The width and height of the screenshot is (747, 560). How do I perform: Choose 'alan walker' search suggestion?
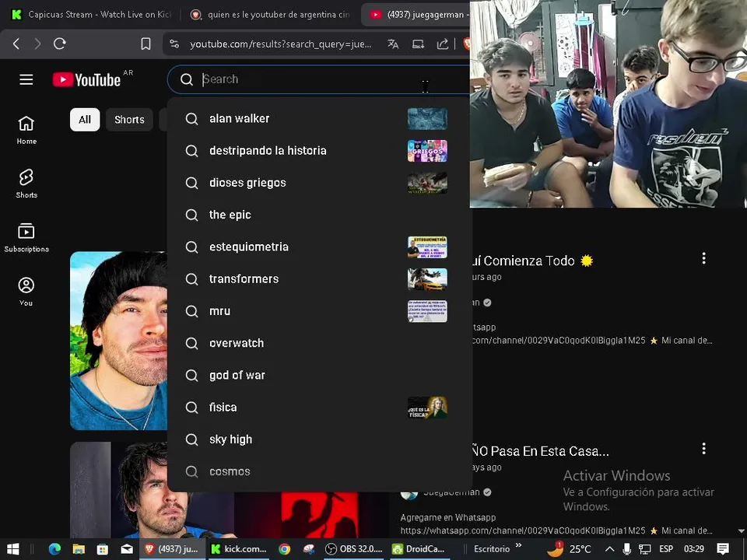point(318,118)
